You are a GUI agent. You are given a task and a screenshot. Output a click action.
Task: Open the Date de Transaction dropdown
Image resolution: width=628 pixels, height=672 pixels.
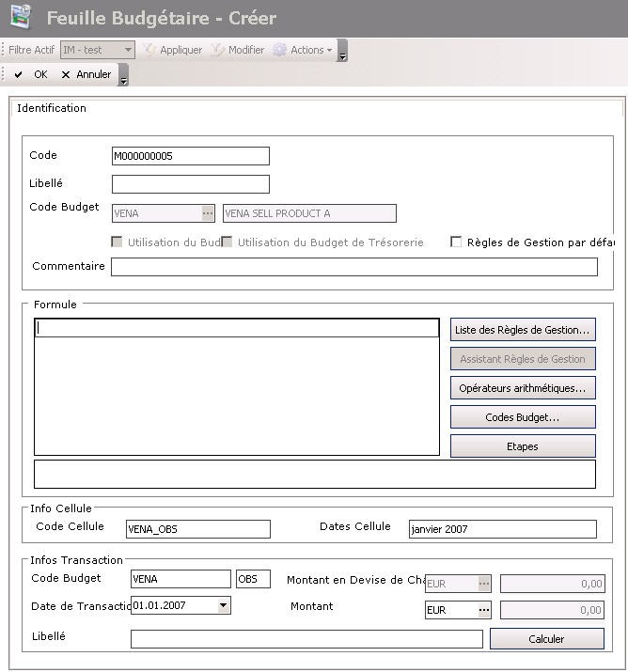click(223, 605)
